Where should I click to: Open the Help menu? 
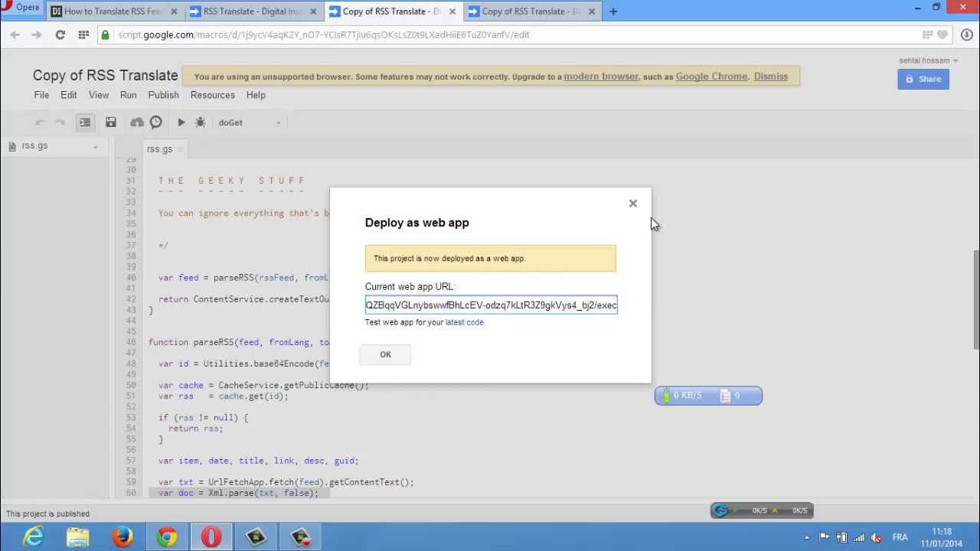pos(256,95)
